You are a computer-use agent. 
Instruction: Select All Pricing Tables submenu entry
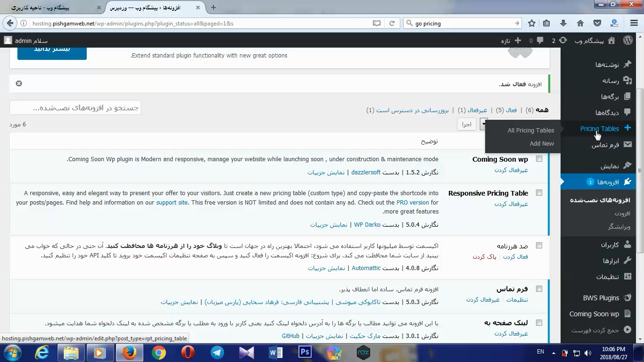tap(530, 131)
